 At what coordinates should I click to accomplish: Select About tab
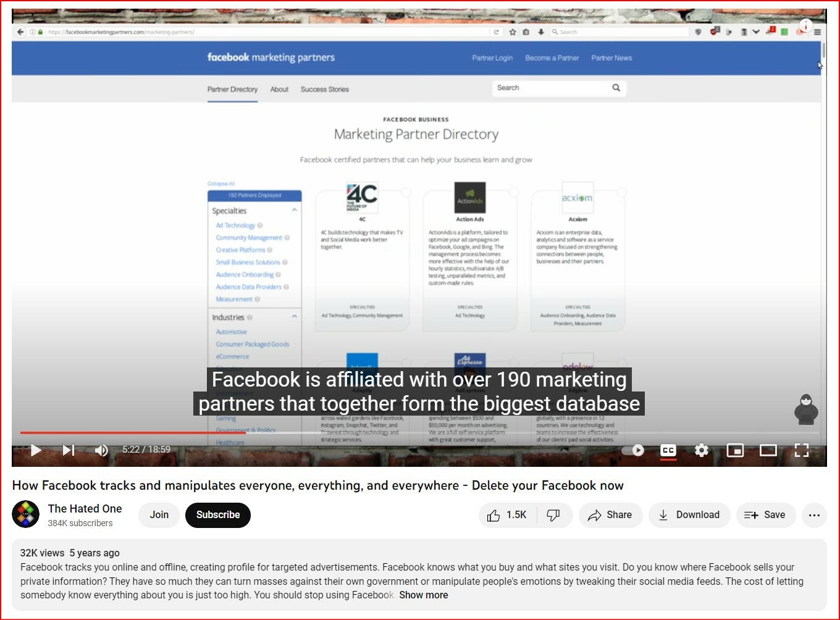(x=279, y=90)
